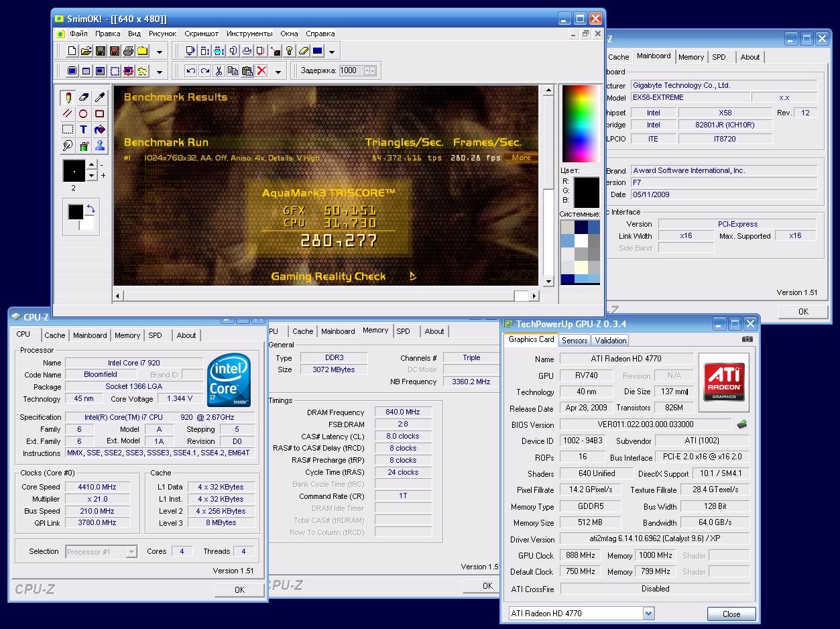Viewport: 840px width, 629px height.
Task: Undo the last action in SnimOK
Action: [191, 71]
